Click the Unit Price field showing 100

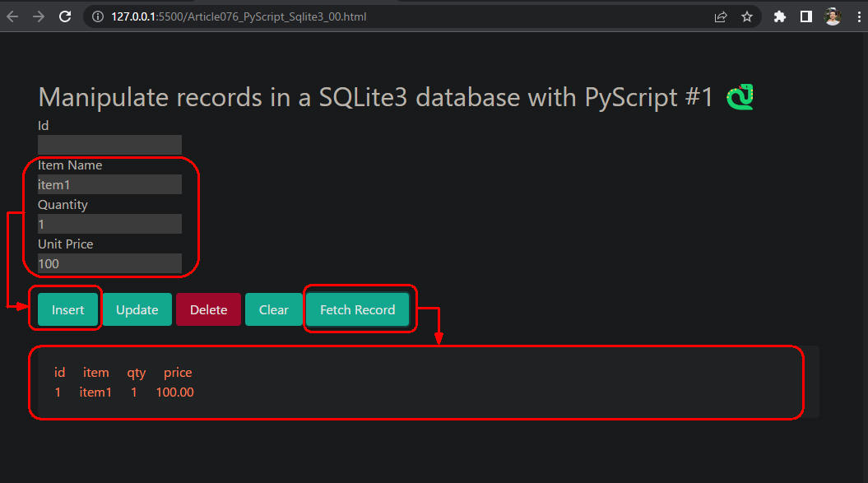(109, 263)
